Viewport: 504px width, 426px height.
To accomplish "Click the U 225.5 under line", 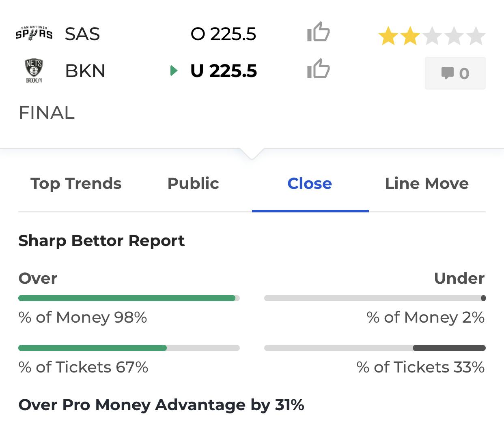I will pos(224,71).
